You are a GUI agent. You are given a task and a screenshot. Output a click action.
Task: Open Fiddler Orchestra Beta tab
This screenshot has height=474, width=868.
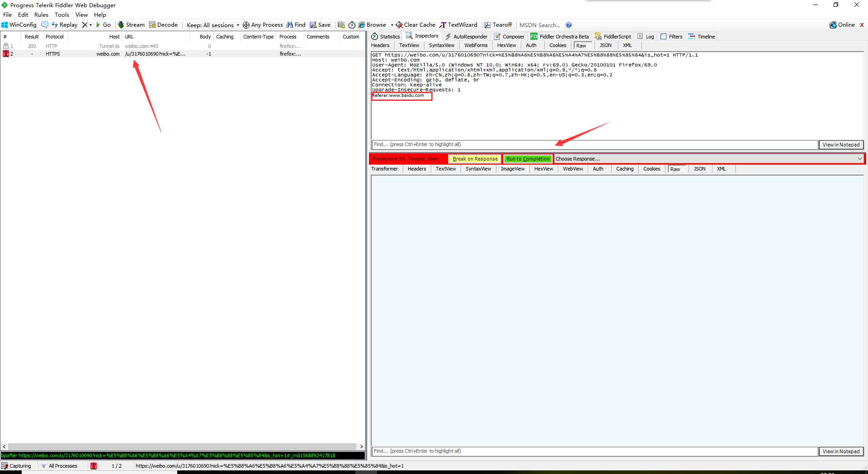pyautogui.click(x=560, y=37)
